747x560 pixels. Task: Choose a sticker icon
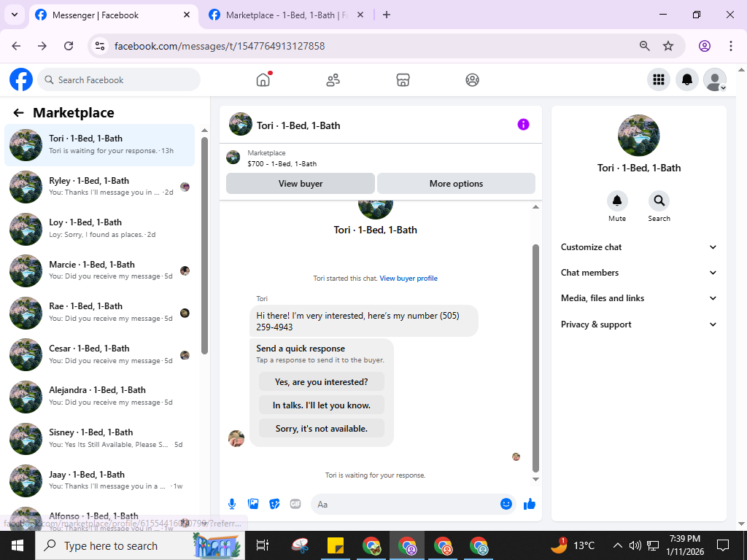(274, 504)
